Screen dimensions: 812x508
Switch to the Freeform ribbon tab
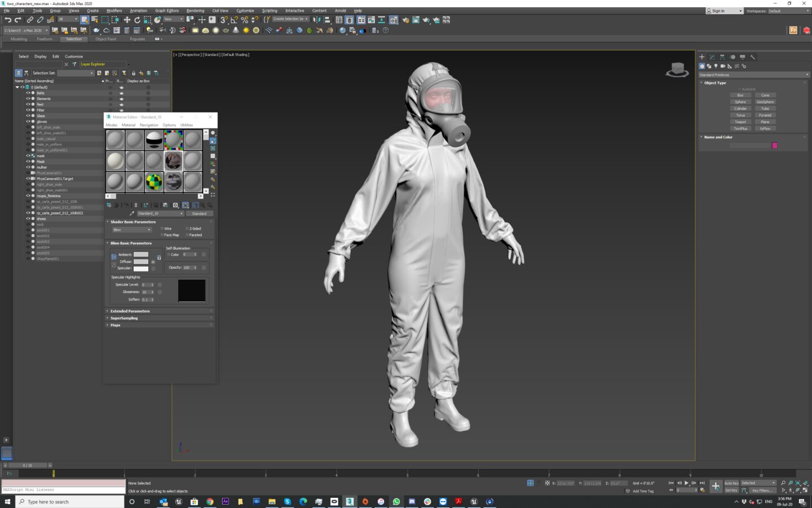(45, 39)
